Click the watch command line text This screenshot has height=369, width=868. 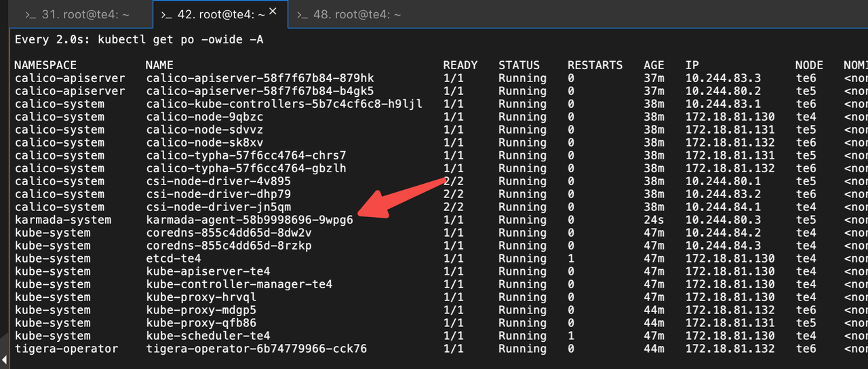point(139,40)
